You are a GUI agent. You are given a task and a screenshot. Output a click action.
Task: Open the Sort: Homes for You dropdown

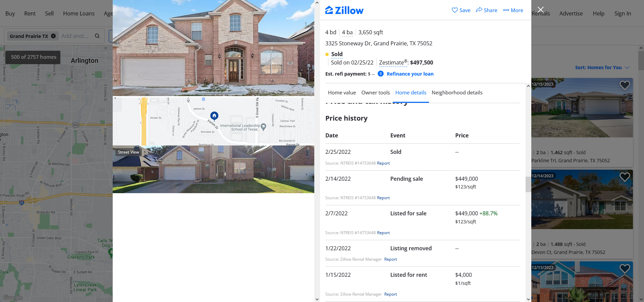pos(602,68)
